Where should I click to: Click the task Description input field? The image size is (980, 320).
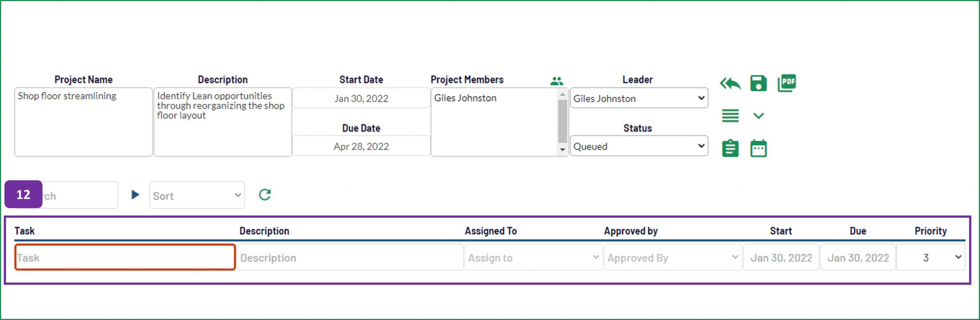(350, 258)
